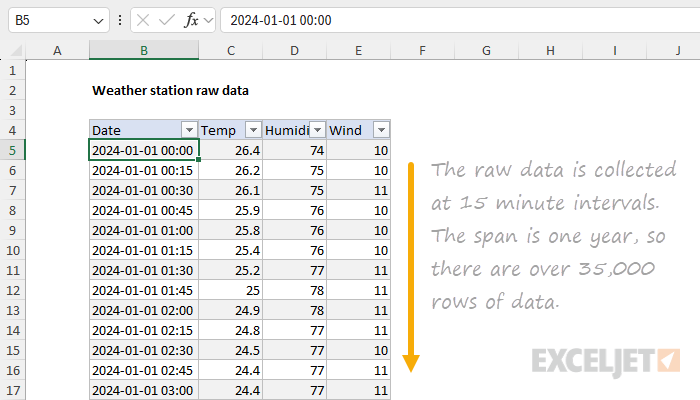Select Humidity cell in row 12
The height and width of the screenshot is (400, 700).
tap(294, 290)
